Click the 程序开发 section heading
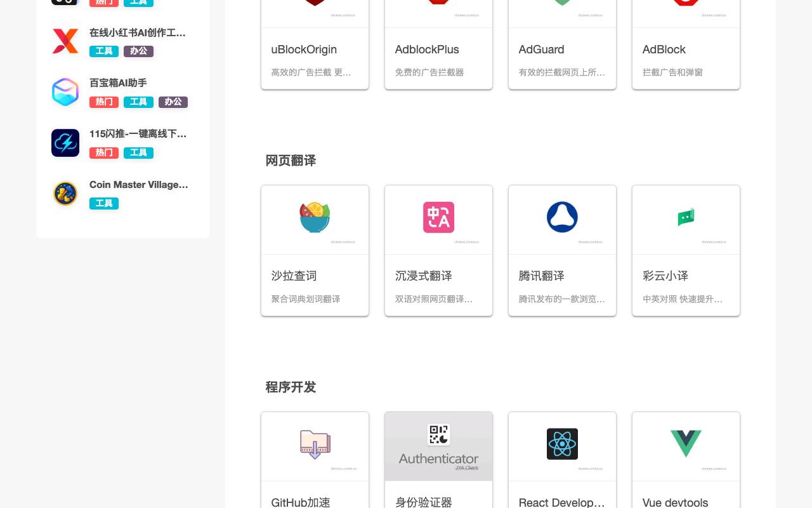The height and width of the screenshot is (508, 812). pos(291,387)
